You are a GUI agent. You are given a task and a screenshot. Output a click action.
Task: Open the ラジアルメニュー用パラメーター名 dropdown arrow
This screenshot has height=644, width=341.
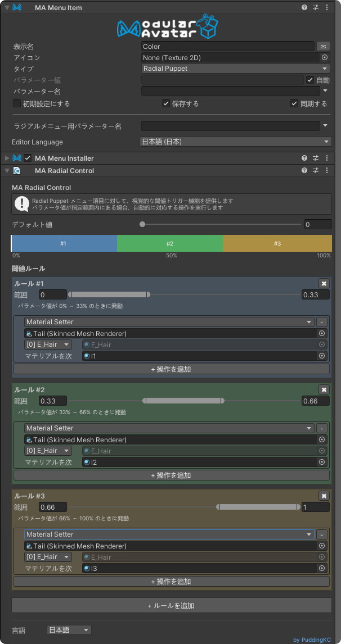pos(325,126)
